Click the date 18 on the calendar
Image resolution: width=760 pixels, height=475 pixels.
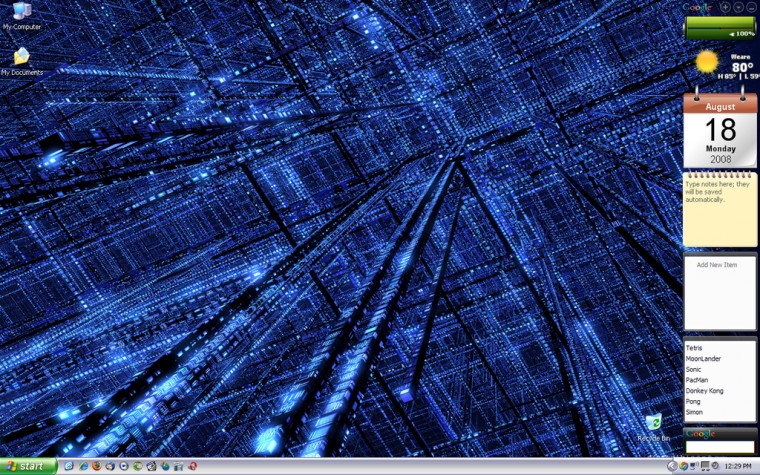tap(721, 130)
